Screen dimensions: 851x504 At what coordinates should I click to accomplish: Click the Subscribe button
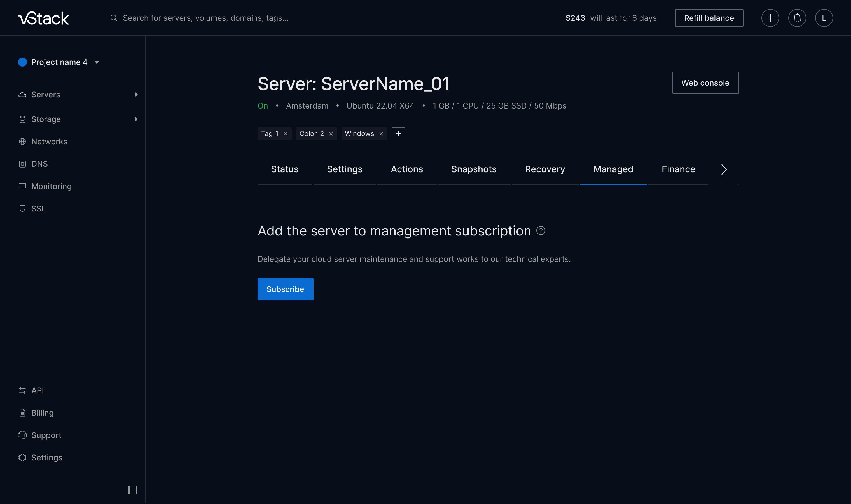click(285, 289)
